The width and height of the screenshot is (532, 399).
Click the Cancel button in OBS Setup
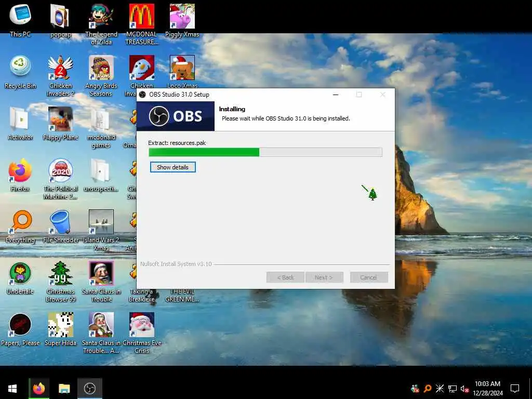tap(368, 277)
